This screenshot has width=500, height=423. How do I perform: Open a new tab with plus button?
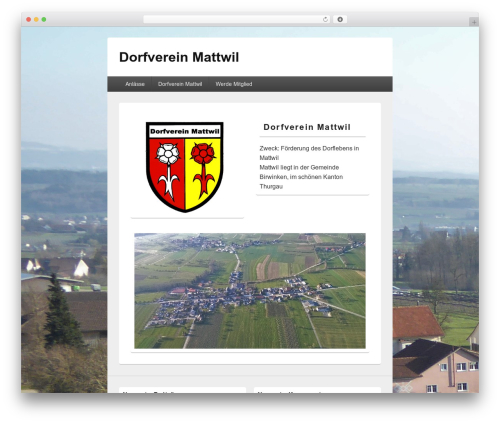474,22
